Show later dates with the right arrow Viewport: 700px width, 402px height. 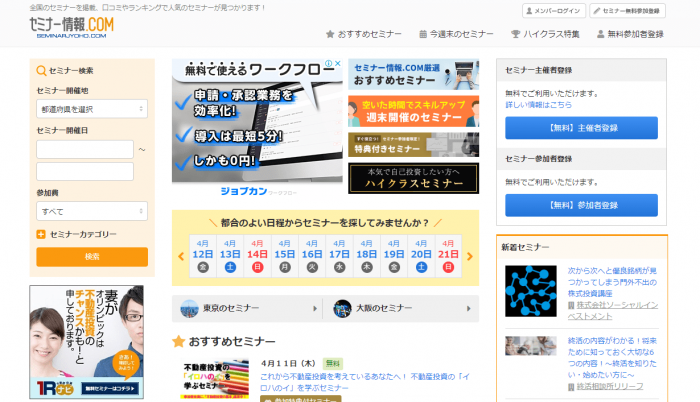click(470, 256)
